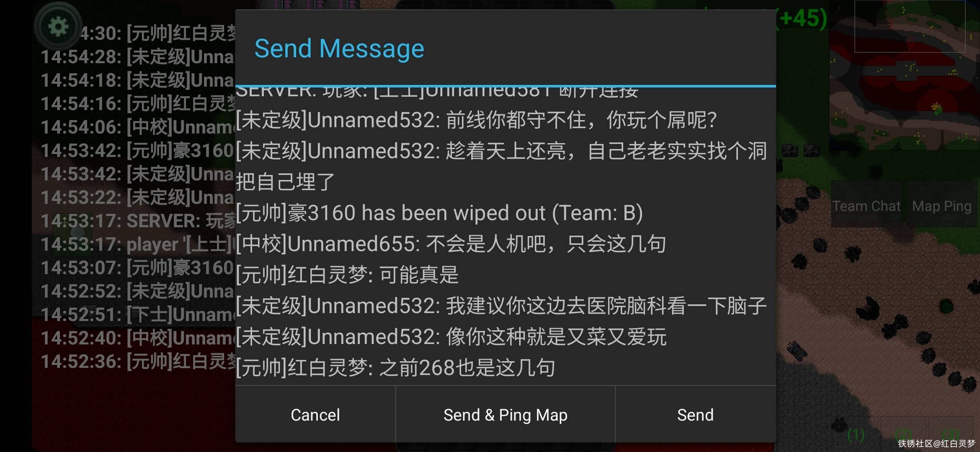Tap the Map Ping button
The image size is (980, 452).
tap(941, 205)
